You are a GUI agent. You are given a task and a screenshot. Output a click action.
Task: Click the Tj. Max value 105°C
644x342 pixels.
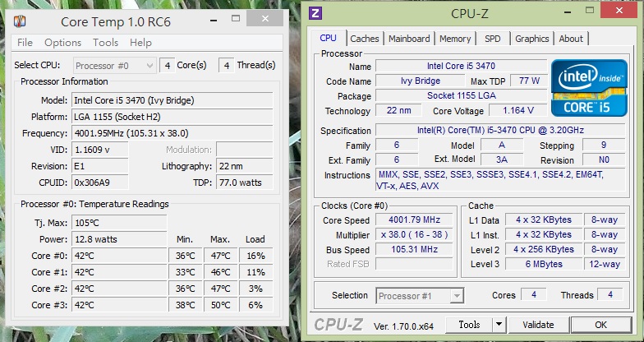[x=119, y=223]
